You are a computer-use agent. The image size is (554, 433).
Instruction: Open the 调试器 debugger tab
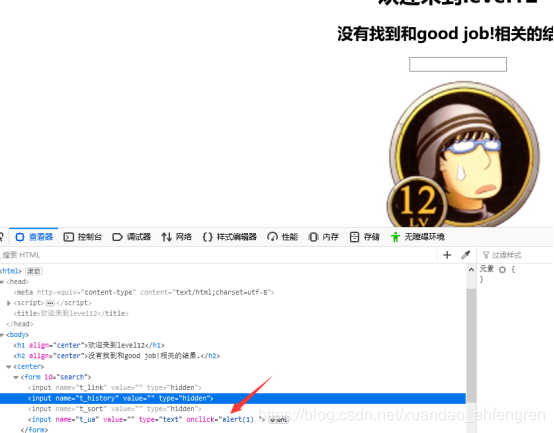tap(131, 237)
